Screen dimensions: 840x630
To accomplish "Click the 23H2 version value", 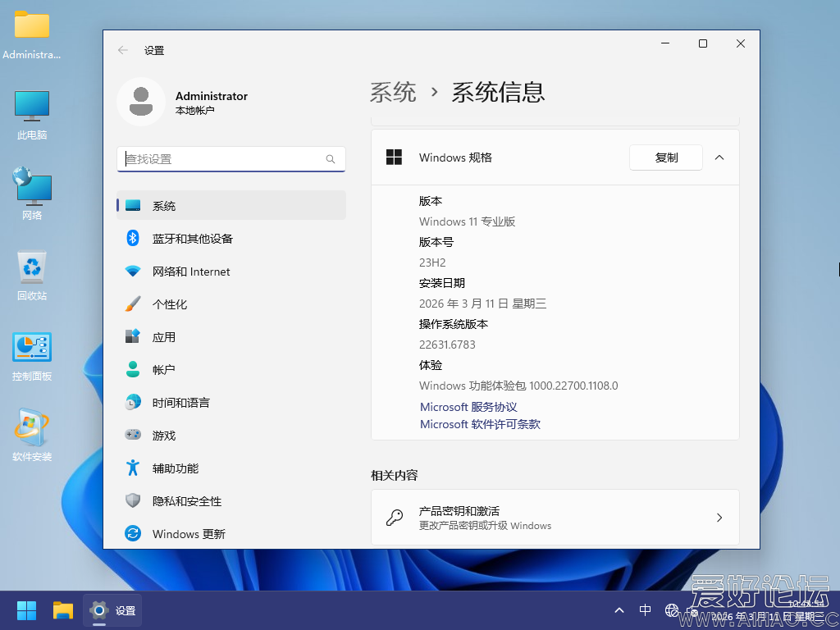I will click(433, 262).
